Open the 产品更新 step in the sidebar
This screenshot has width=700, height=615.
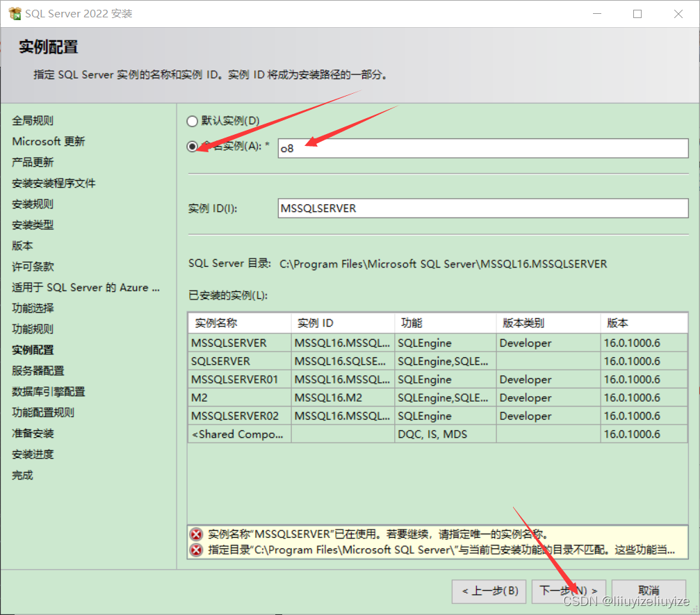click(33, 163)
